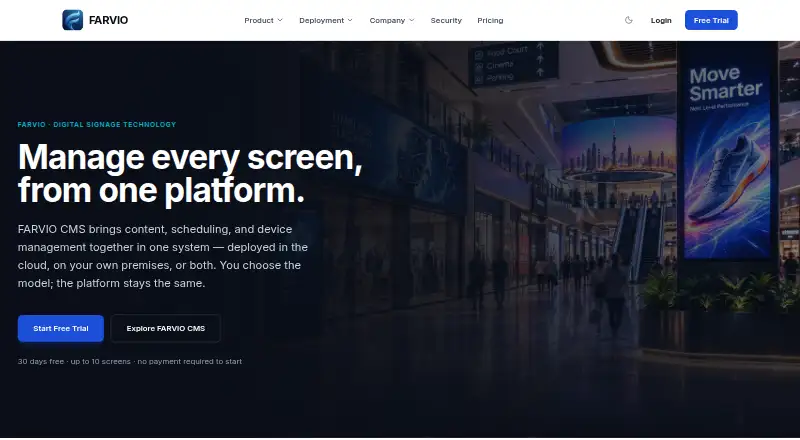The width and height of the screenshot is (800, 440).
Task: Click the 'Manage every screen' headline
Action: click(190, 174)
